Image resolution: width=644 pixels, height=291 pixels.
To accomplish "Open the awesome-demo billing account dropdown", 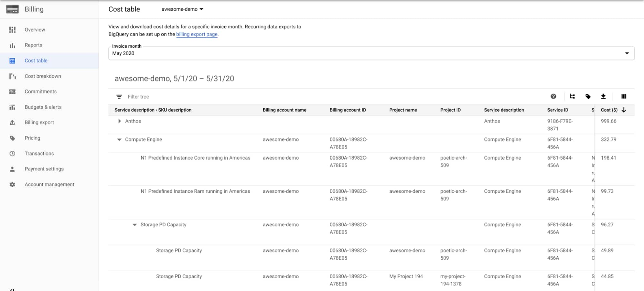I will click(182, 9).
